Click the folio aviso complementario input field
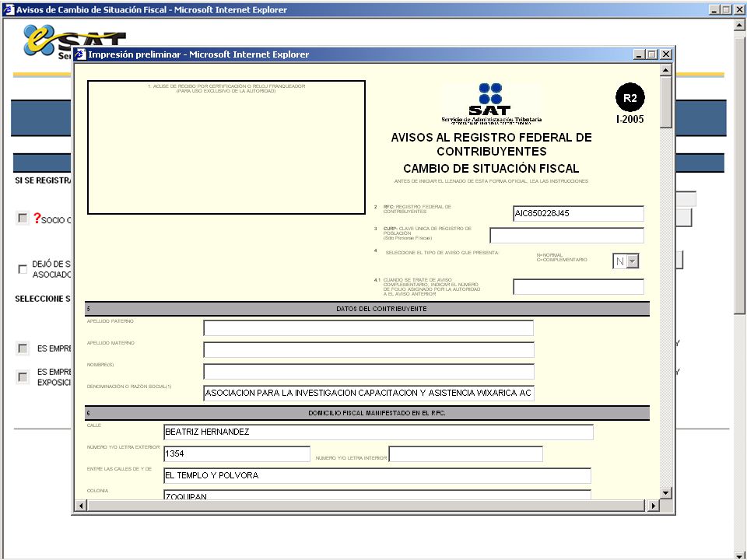Screen dimensions: 747x560 click(578, 287)
